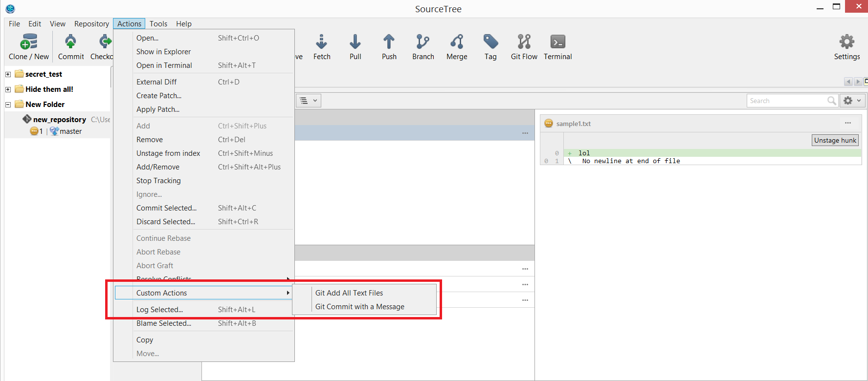Select the new_repository tree item
868x381 pixels.
pyautogui.click(x=60, y=119)
